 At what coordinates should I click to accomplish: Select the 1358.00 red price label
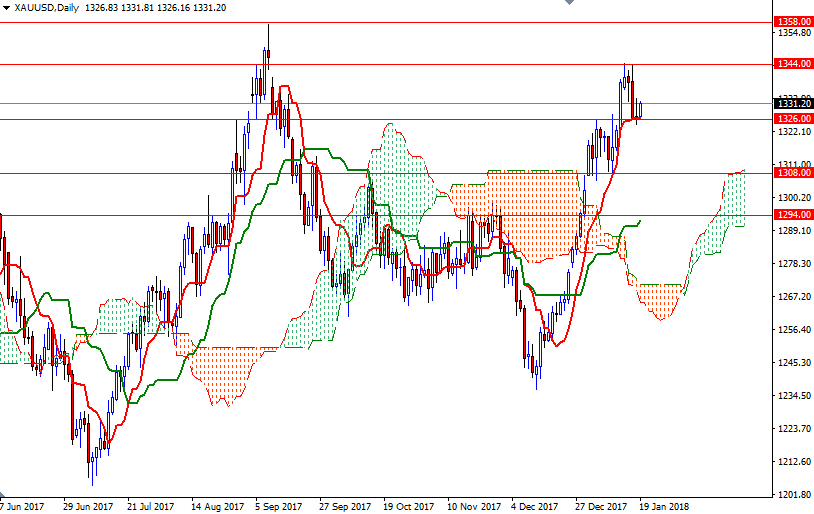click(x=793, y=21)
